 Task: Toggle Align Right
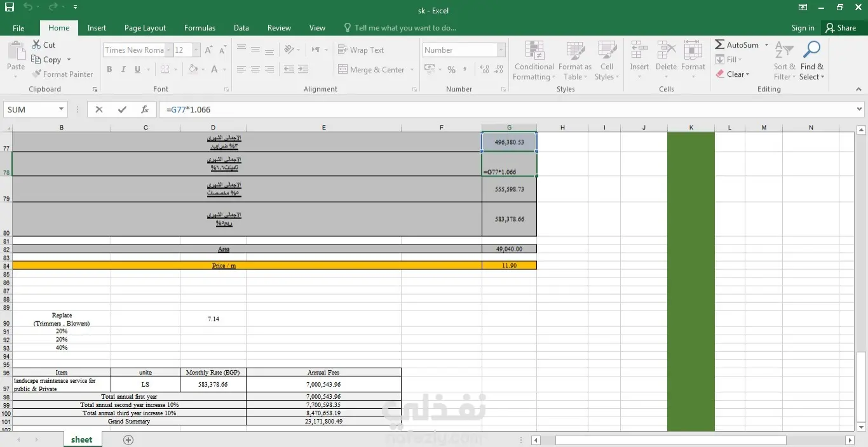tap(269, 69)
